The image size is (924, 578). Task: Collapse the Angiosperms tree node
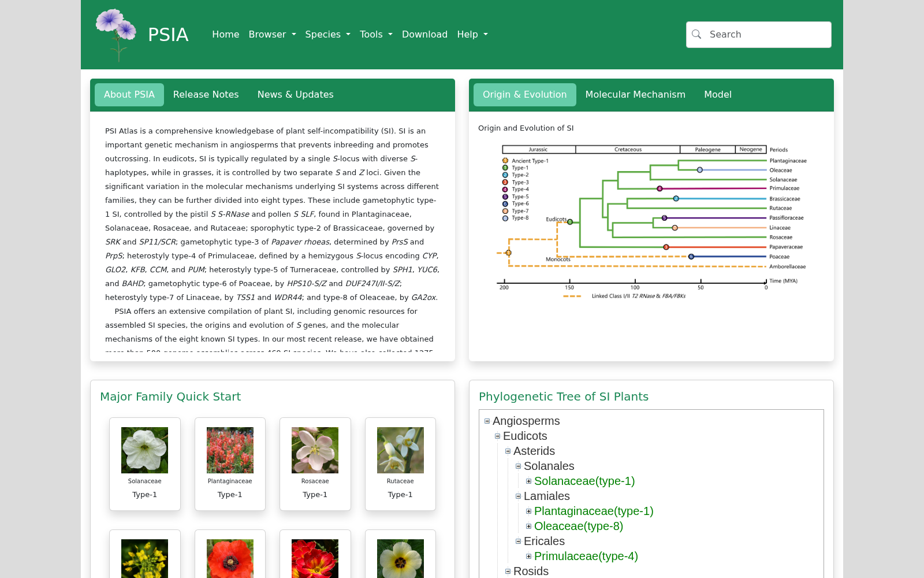[x=487, y=421]
